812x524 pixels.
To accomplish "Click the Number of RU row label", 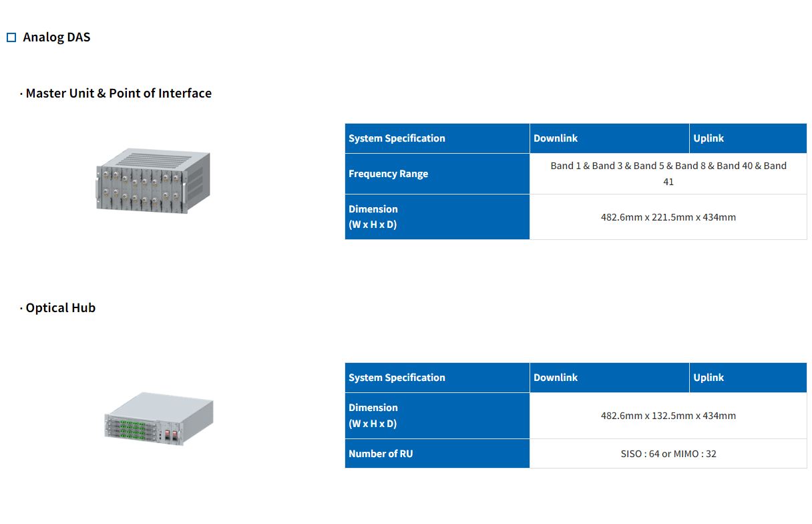I will coord(437,454).
